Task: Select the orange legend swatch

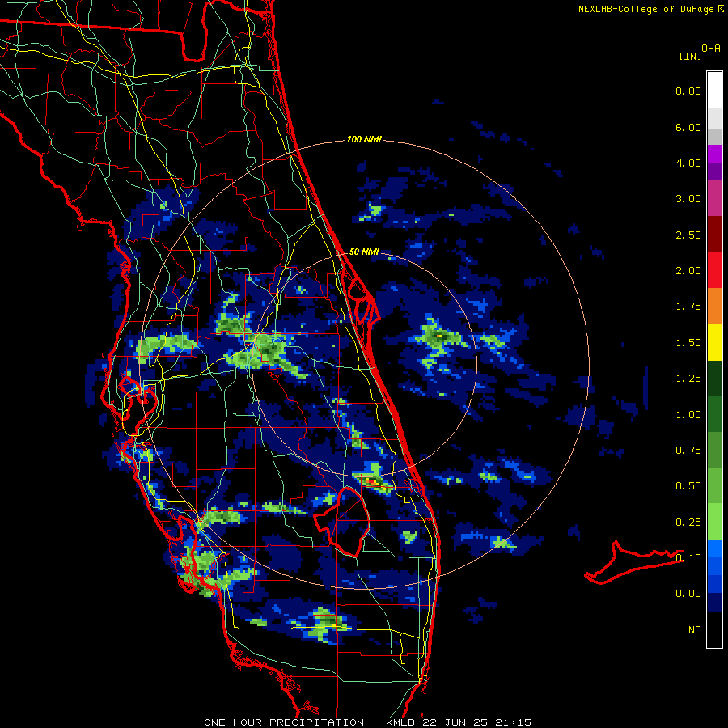Action: click(714, 307)
